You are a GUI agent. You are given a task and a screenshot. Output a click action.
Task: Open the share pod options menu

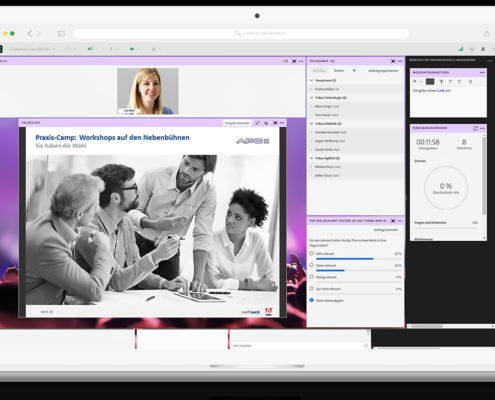[282, 123]
